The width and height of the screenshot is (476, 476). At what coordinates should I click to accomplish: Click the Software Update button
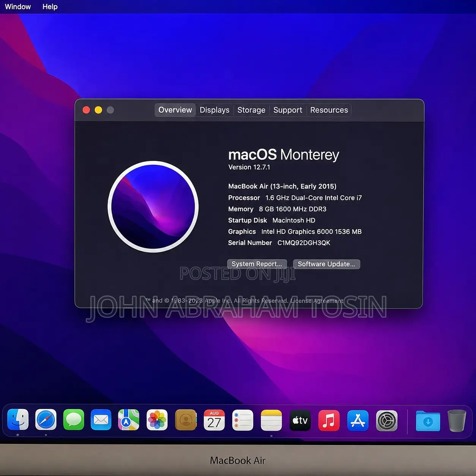click(326, 264)
